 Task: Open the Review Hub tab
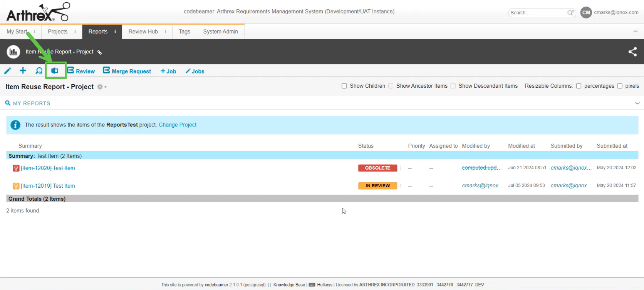pos(143,32)
